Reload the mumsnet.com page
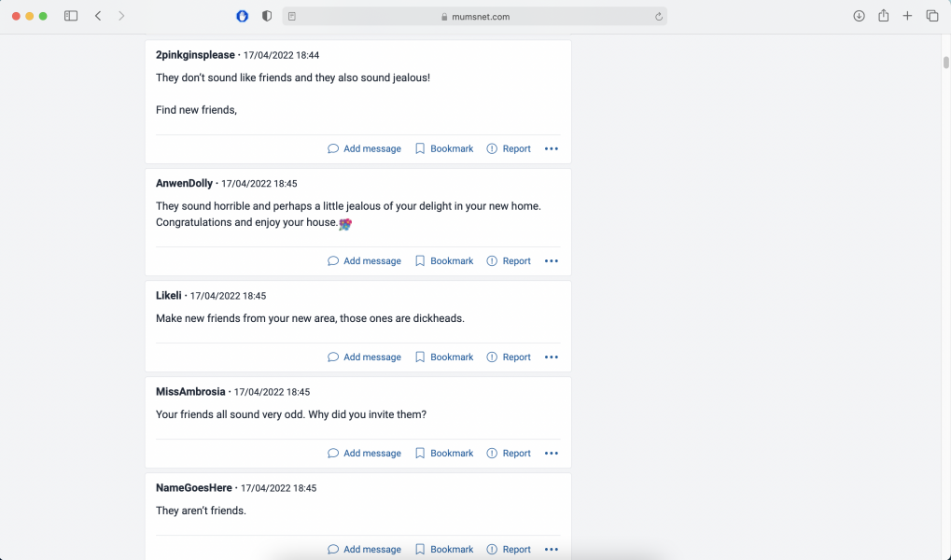The width and height of the screenshot is (951, 560). point(658,16)
